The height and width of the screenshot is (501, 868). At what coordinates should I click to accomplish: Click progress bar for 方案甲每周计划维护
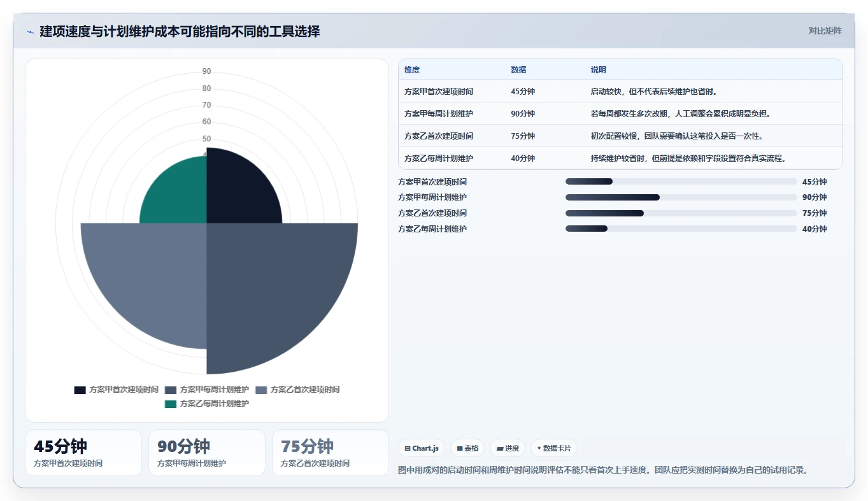click(681, 197)
